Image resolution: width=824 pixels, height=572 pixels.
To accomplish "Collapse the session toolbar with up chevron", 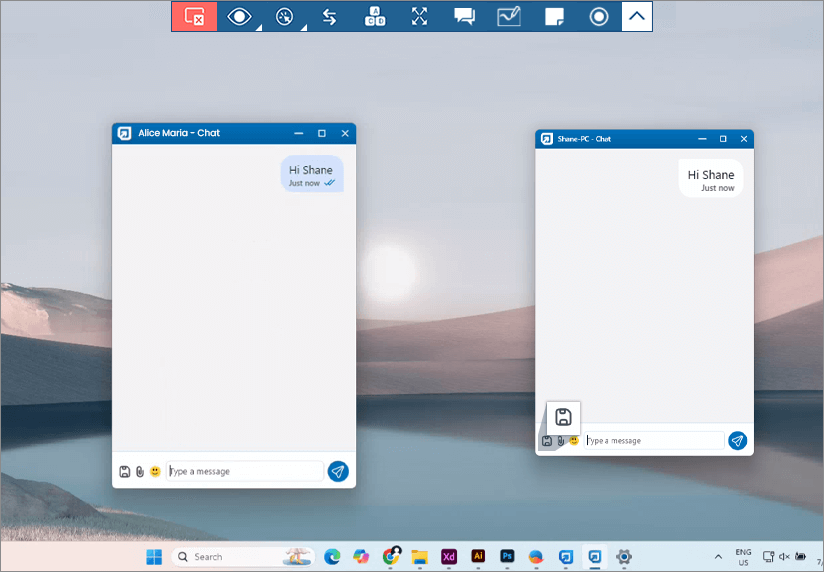I will 637,16.
